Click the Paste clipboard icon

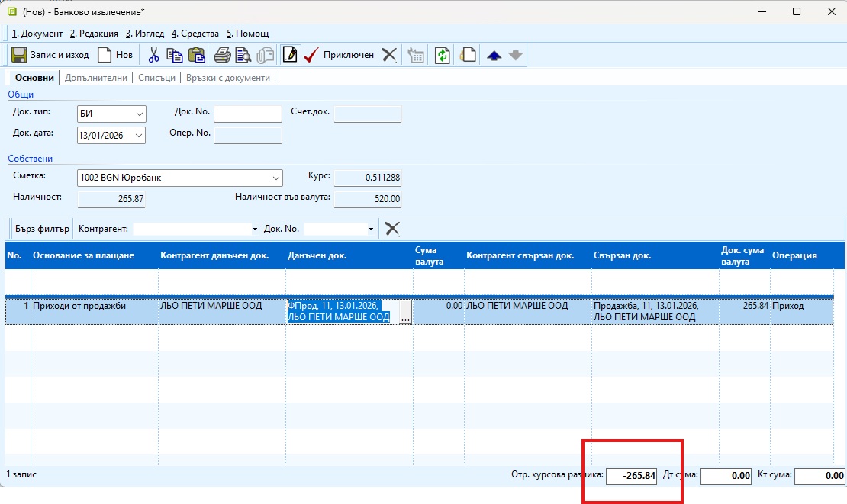click(x=196, y=55)
